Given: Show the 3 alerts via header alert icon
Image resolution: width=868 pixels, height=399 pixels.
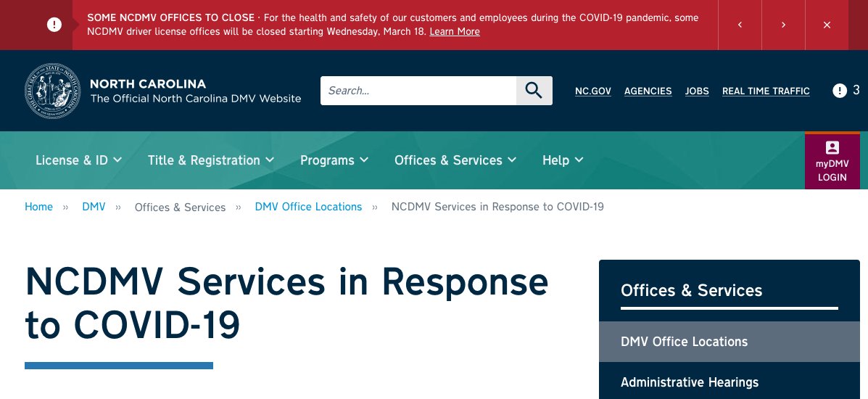Looking at the screenshot, I should coord(846,91).
